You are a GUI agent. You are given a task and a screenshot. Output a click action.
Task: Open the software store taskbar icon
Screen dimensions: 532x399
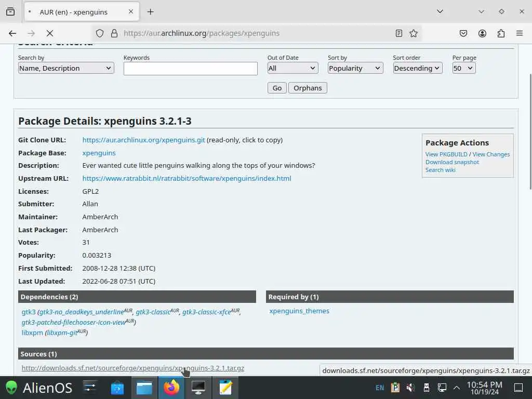[x=117, y=388]
